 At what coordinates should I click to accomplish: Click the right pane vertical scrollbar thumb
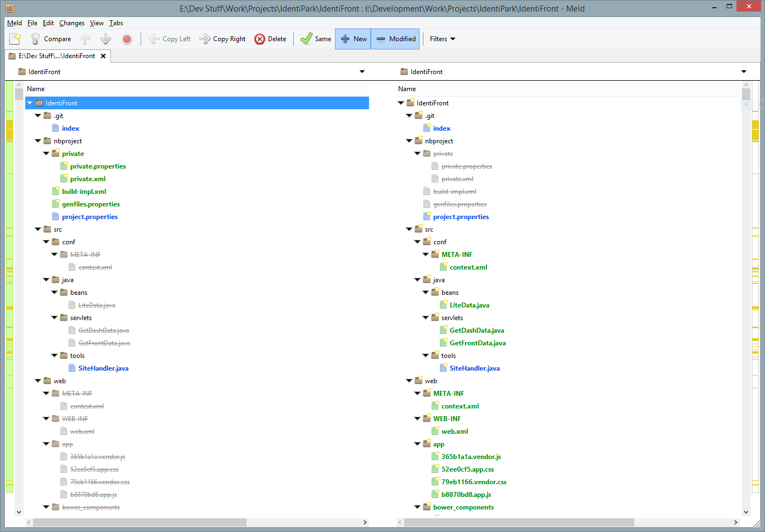(x=746, y=94)
